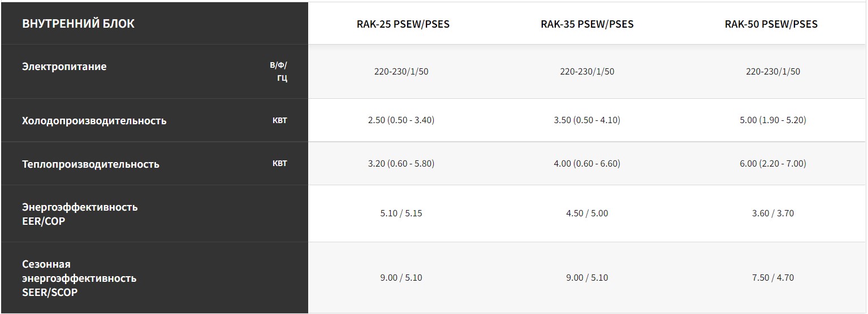Click the 6.00 (2.20 - 7.00) cell
868x314 pixels.
[x=772, y=163]
